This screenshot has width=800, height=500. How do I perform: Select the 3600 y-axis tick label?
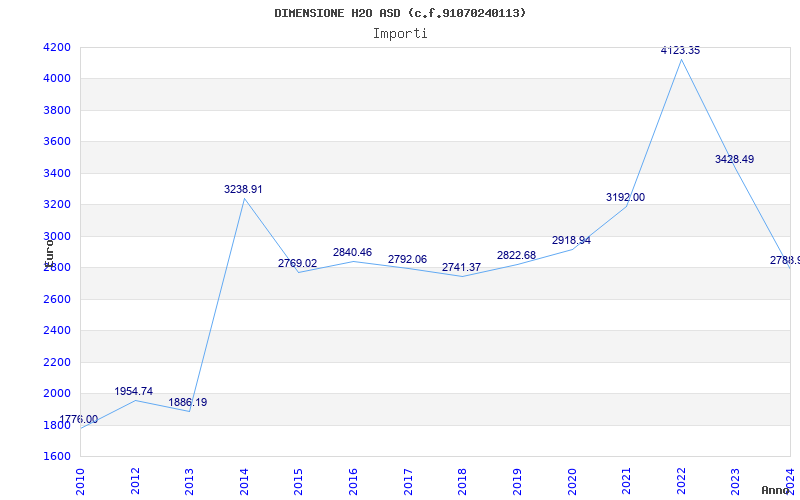55,141
